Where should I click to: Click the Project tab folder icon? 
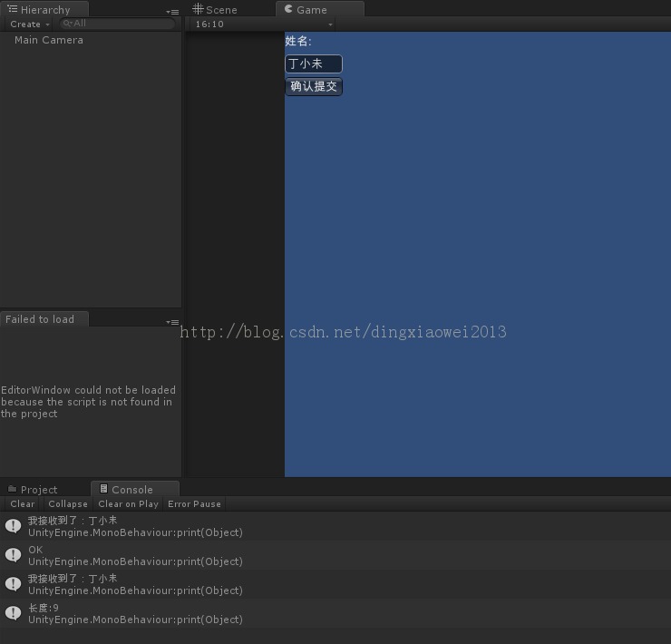point(13,489)
